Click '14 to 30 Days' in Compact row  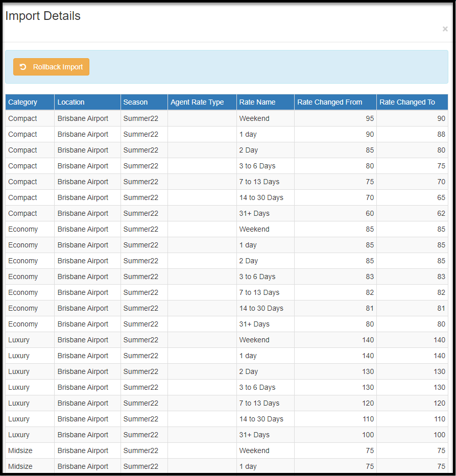coord(261,197)
